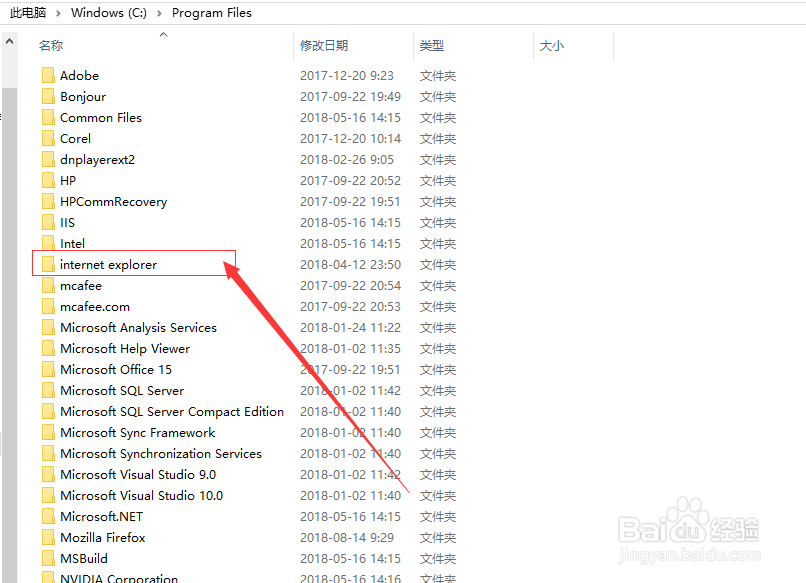Screen dimensions: 806x583
Task: Select the Intel folder icon
Action: click(48, 243)
